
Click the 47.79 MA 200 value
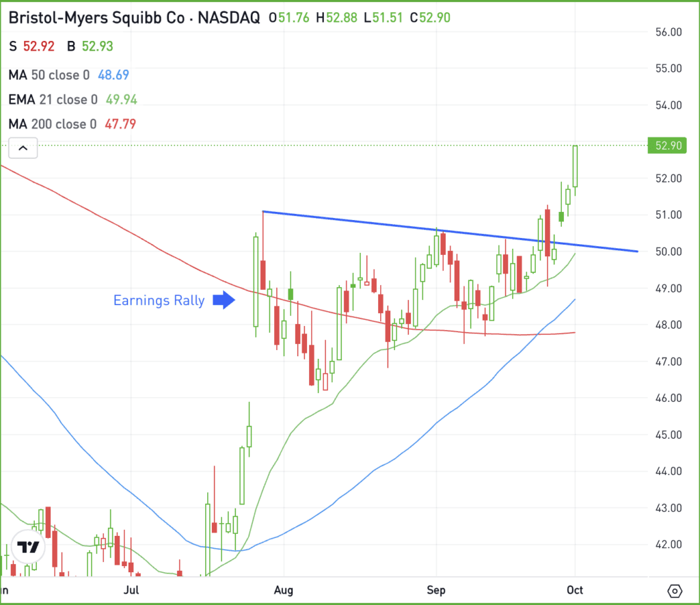click(x=120, y=124)
